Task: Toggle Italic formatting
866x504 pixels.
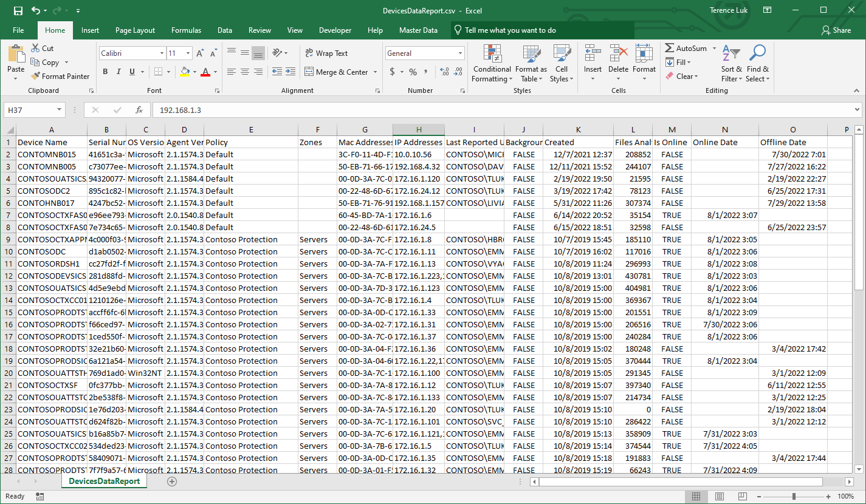Action: coord(119,72)
